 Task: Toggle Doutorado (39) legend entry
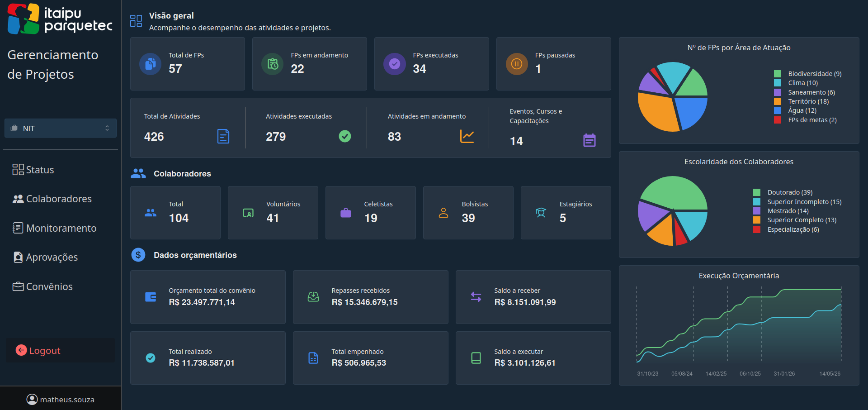[x=783, y=192]
